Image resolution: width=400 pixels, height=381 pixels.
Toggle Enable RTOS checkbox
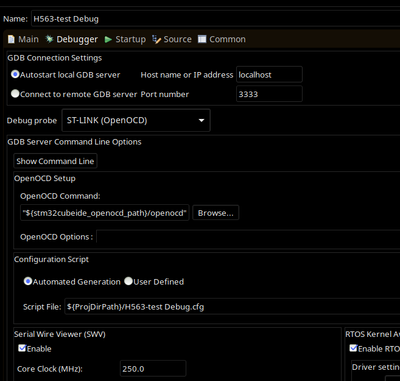pos(353,348)
